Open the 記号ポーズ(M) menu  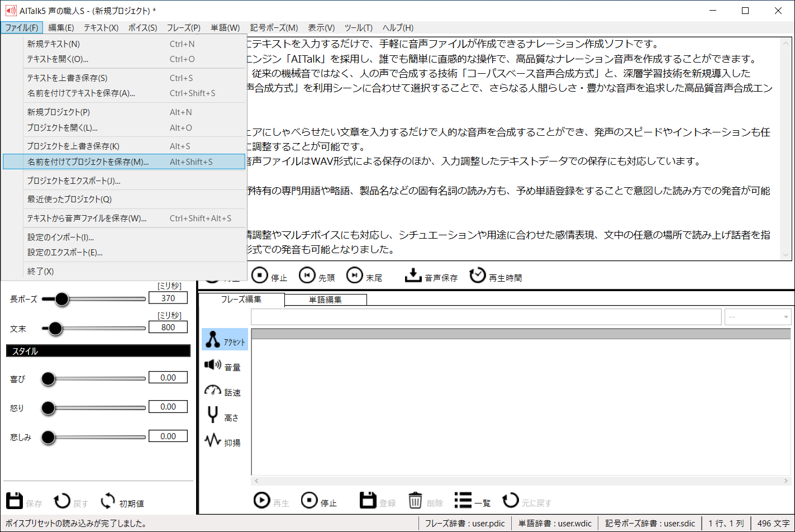coord(274,28)
